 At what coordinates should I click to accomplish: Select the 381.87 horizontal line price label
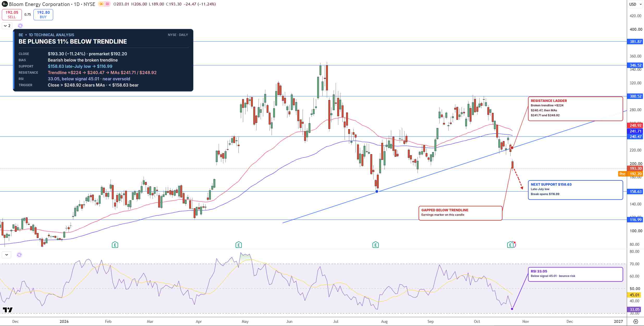635,42
